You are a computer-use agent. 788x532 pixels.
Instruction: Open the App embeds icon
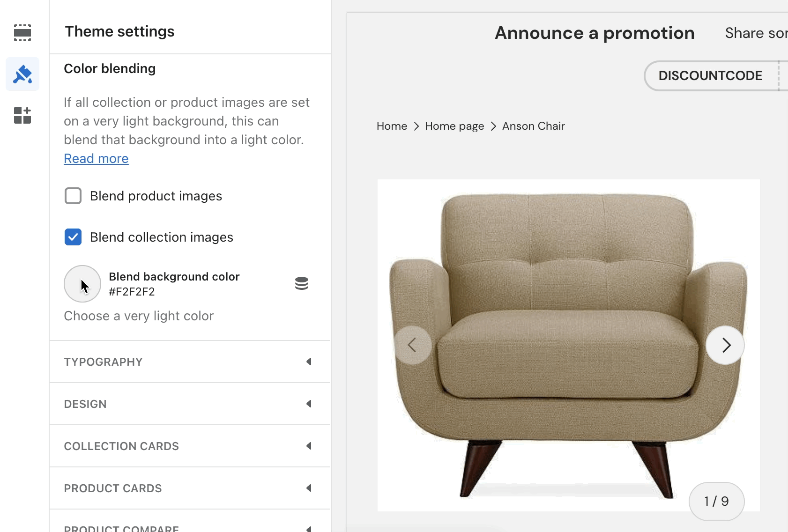pyautogui.click(x=22, y=115)
